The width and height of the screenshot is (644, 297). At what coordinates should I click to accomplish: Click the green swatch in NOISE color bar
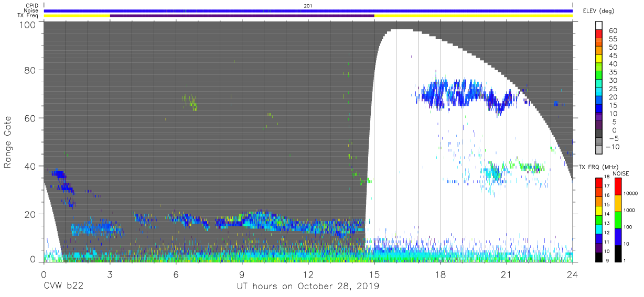(618, 219)
